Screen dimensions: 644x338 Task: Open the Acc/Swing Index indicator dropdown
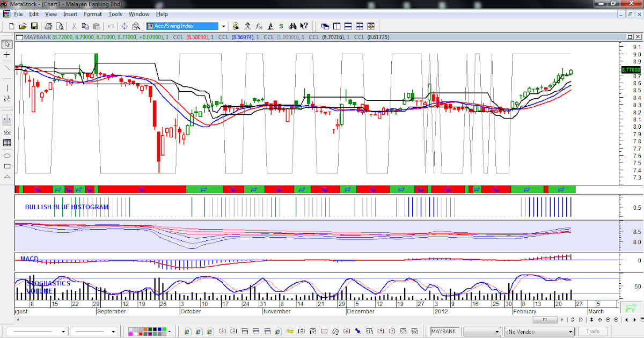click(223, 26)
